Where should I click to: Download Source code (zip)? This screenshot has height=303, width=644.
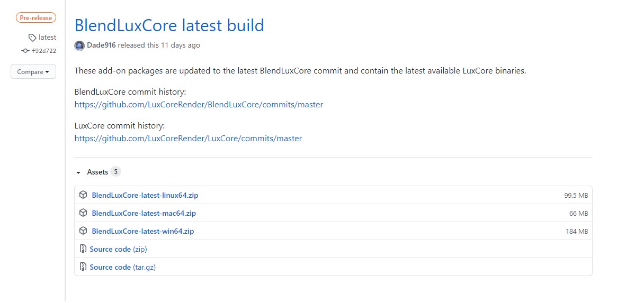[118, 249]
